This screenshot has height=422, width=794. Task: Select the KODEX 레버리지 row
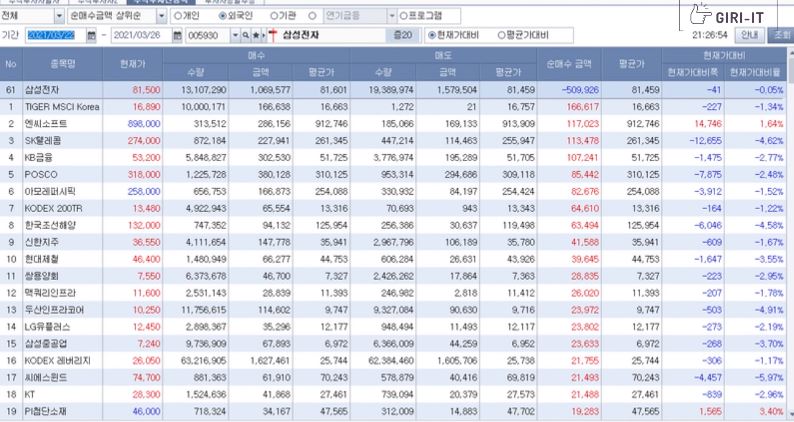393,361
